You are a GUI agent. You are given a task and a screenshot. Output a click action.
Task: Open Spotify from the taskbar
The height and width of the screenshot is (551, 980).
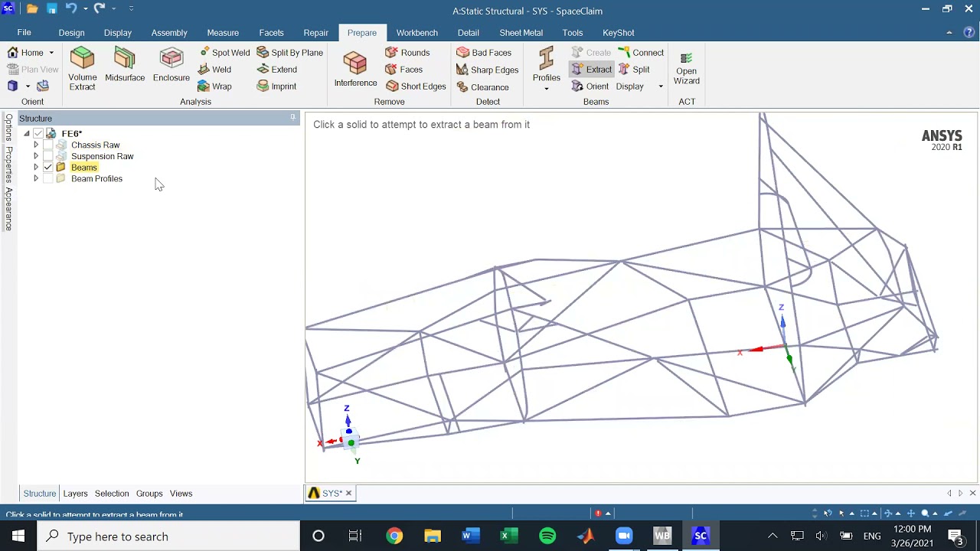click(547, 536)
